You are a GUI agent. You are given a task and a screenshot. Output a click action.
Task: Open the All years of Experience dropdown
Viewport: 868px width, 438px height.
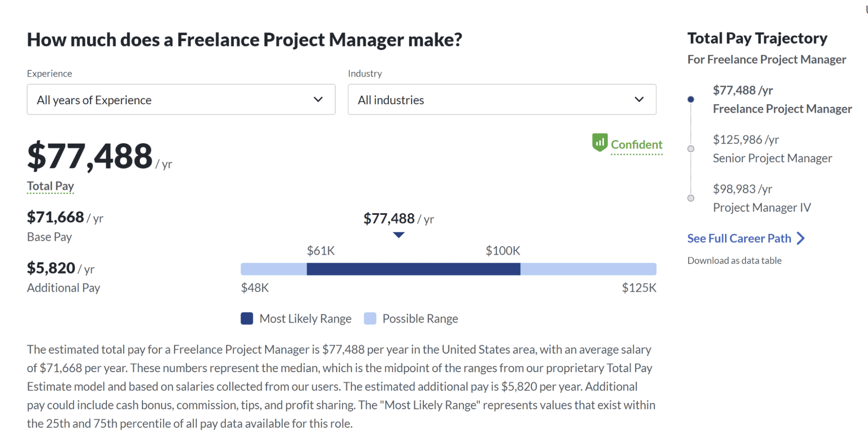click(x=181, y=99)
